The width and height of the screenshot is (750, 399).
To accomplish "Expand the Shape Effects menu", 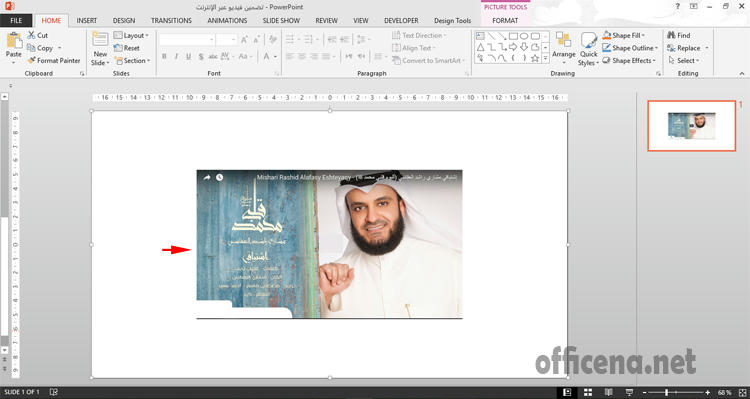I will [629, 61].
